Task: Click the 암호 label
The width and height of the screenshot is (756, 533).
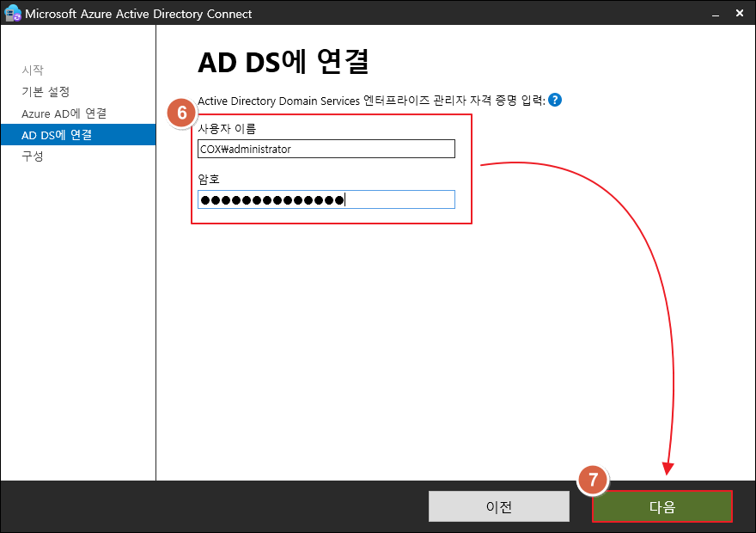Action: click(209, 180)
